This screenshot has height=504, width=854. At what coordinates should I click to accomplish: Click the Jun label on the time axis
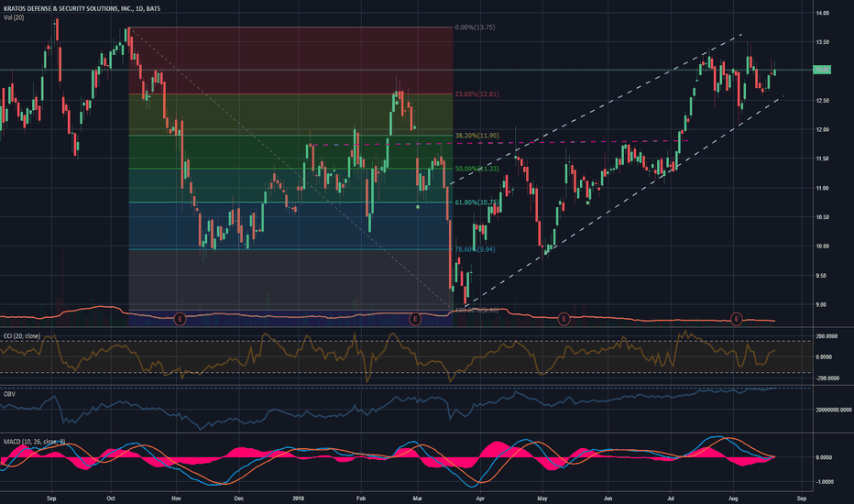pyautogui.click(x=608, y=498)
